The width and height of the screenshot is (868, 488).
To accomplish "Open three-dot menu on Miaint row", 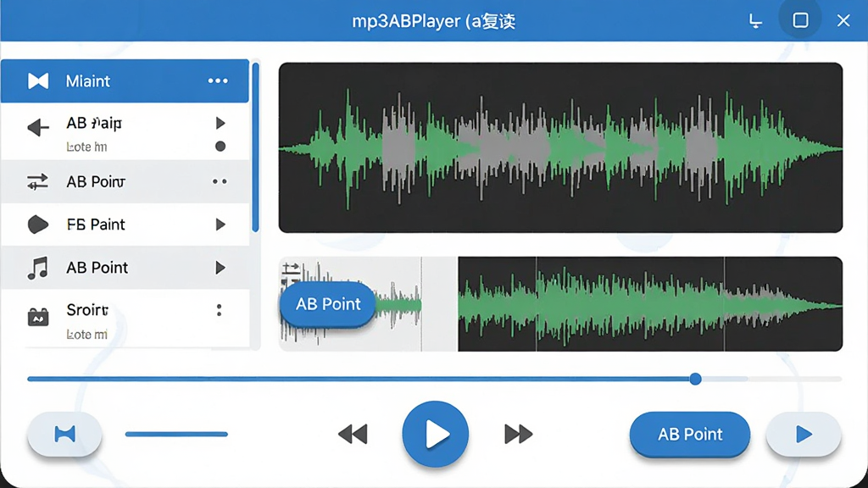I will pyautogui.click(x=218, y=80).
